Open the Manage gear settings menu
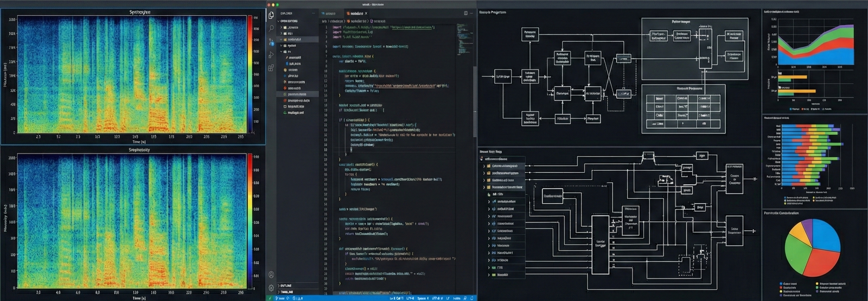868x301 pixels. pyautogui.click(x=271, y=288)
